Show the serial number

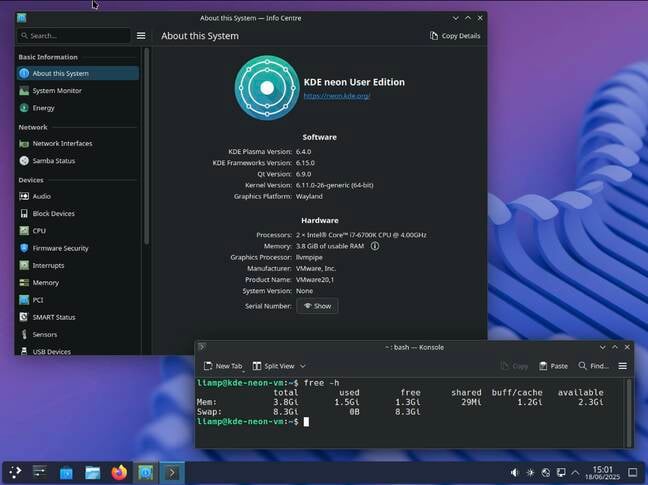pos(317,306)
